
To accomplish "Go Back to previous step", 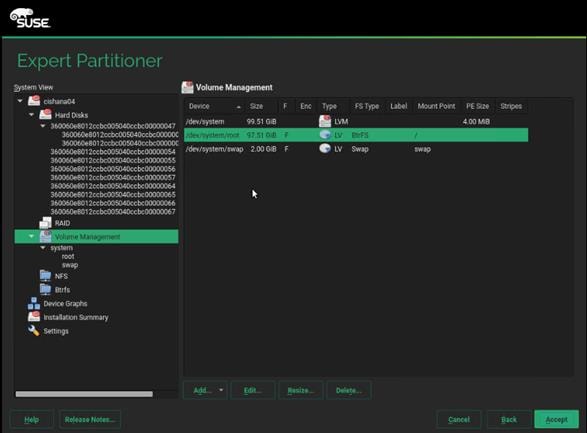I will coord(509,420).
